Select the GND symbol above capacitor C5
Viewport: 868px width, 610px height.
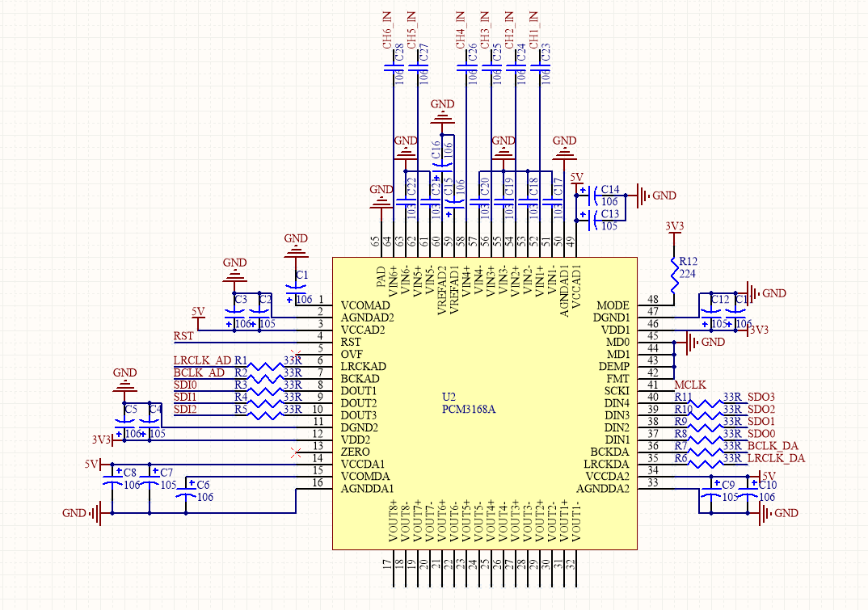coord(124,381)
